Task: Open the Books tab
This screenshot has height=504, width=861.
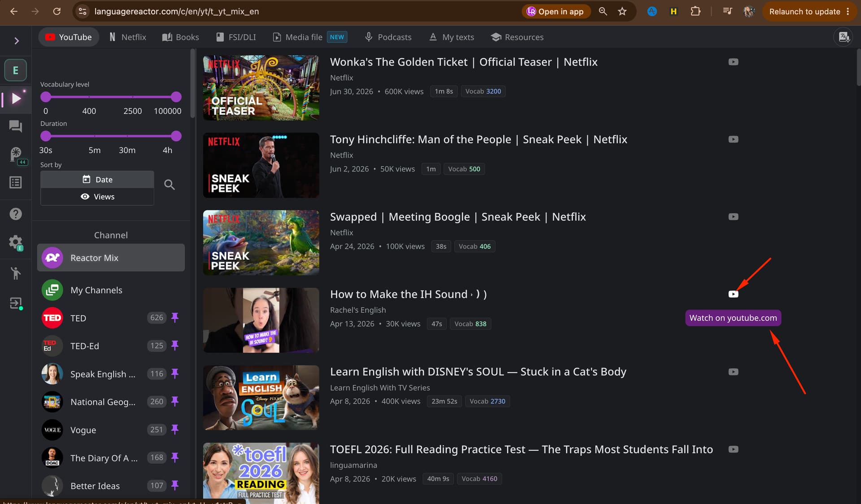Action: click(x=181, y=37)
